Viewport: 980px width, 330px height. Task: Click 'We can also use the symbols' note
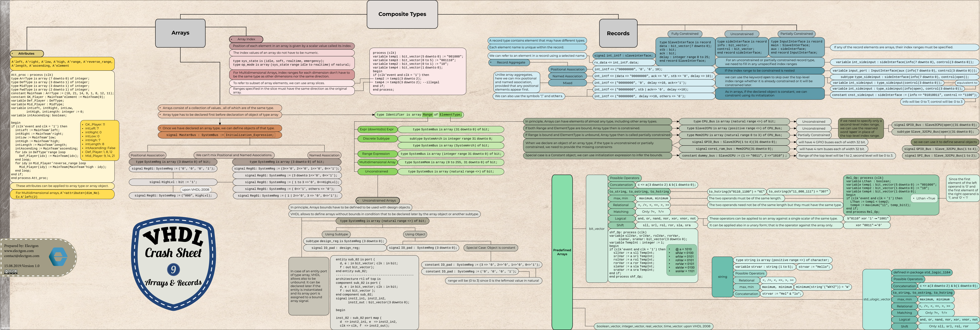tap(529, 96)
